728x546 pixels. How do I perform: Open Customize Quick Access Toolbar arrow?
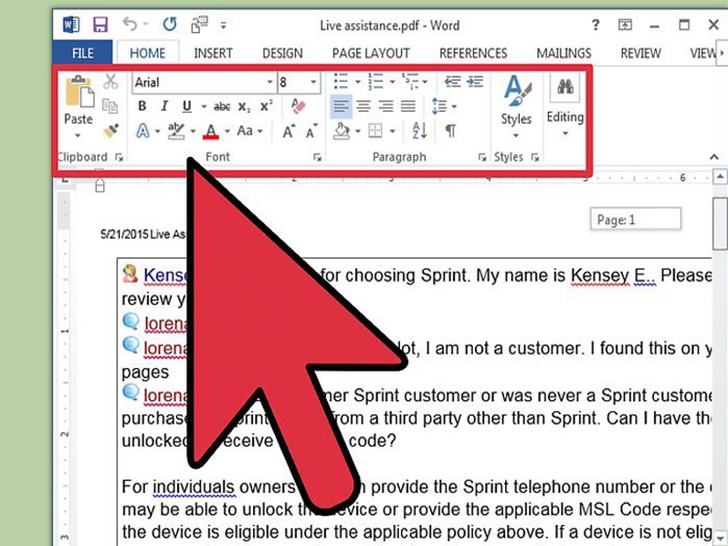223,26
